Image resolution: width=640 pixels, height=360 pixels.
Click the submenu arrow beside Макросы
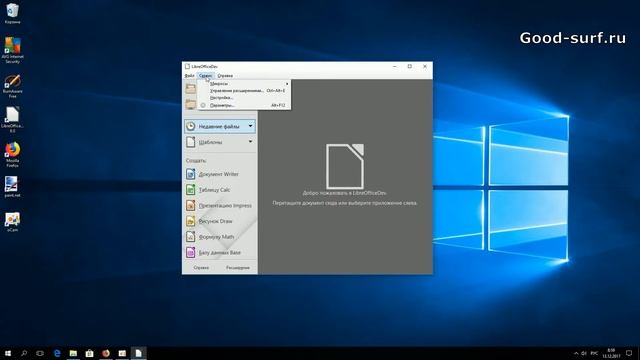pos(287,84)
